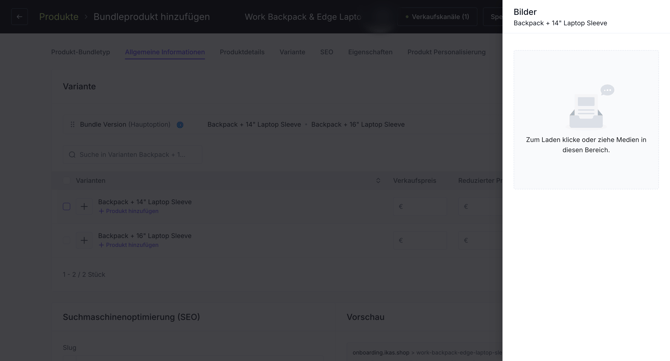
Task: Tick the Backpack + 16" Laptop Sleeve checkbox
Action: 67,241
